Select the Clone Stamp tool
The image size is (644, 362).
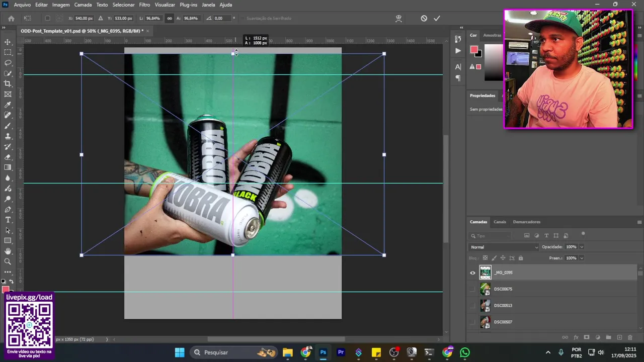(8, 136)
